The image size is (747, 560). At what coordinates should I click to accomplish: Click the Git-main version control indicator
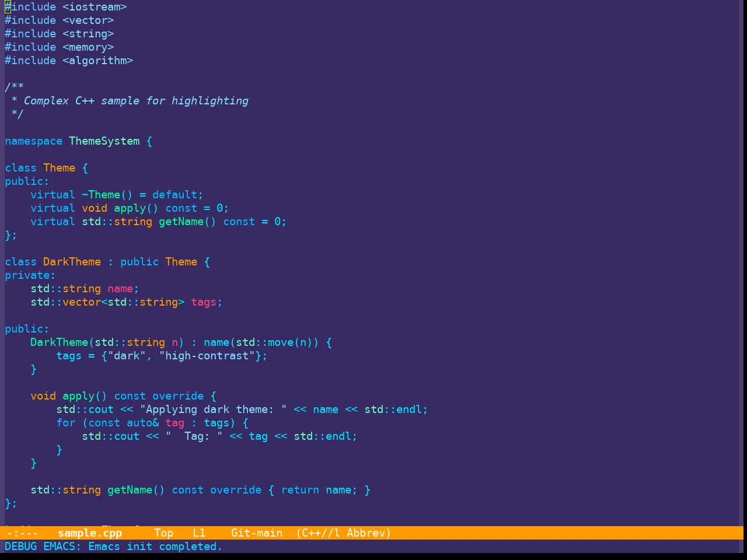point(257,533)
